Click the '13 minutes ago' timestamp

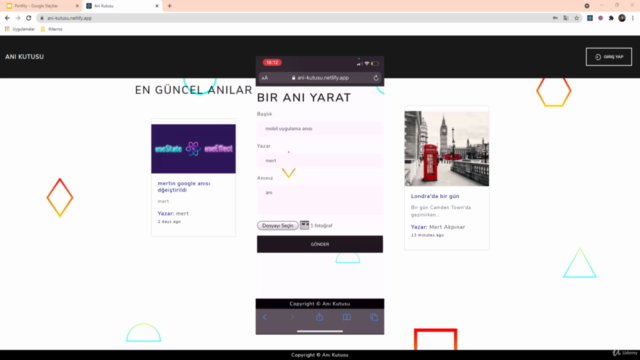tap(427, 235)
